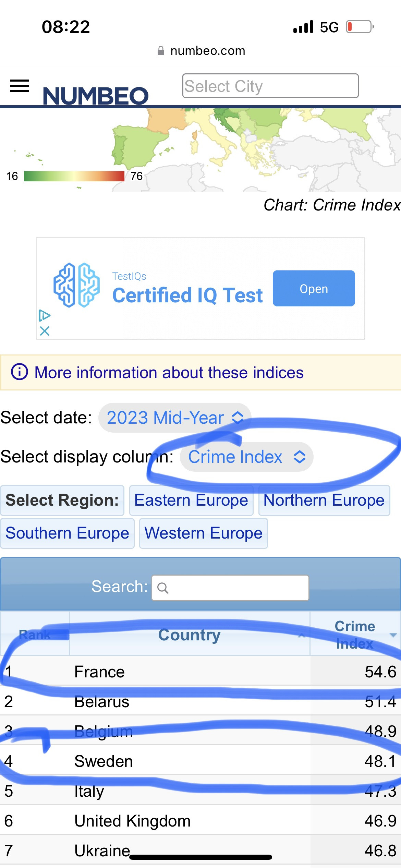Focus the Select City input field
401x868 pixels.
[270, 86]
